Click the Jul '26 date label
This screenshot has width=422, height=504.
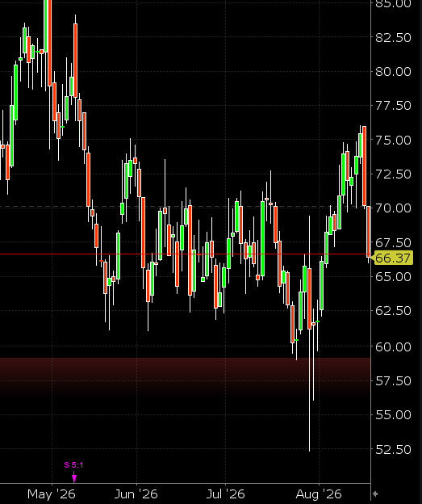[x=225, y=494]
